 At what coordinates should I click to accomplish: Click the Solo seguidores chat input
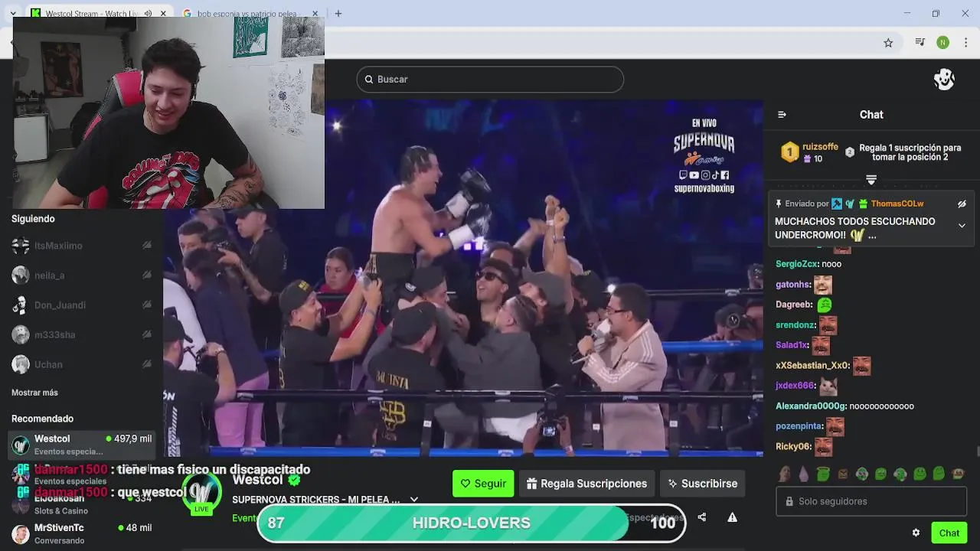coord(871,501)
